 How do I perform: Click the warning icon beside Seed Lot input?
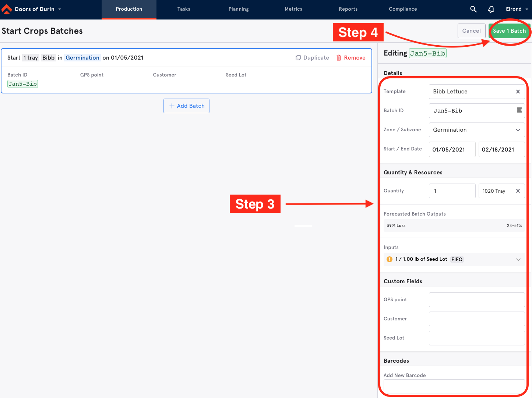click(x=390, y=259)
